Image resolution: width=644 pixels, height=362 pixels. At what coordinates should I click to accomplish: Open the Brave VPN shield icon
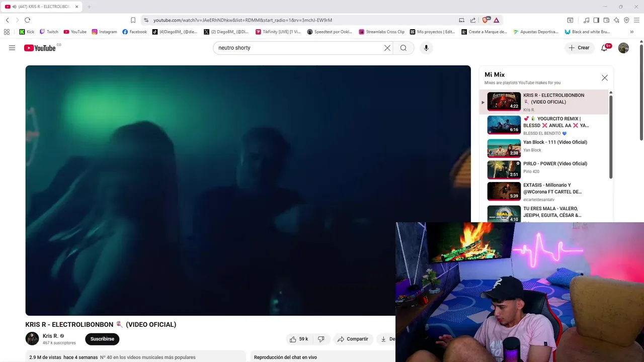click(626, 20)
